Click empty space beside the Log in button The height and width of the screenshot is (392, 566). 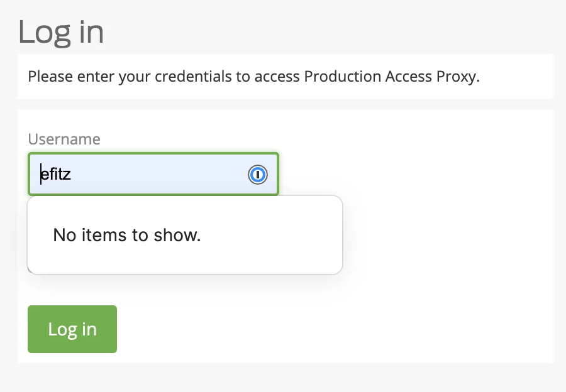point(325,329)
